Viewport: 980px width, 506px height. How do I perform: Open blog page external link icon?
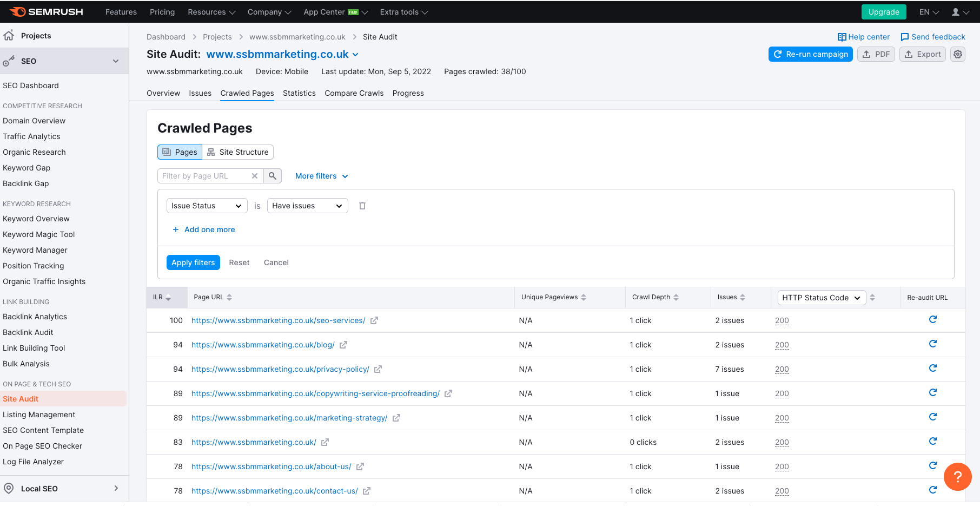[343, 345]
